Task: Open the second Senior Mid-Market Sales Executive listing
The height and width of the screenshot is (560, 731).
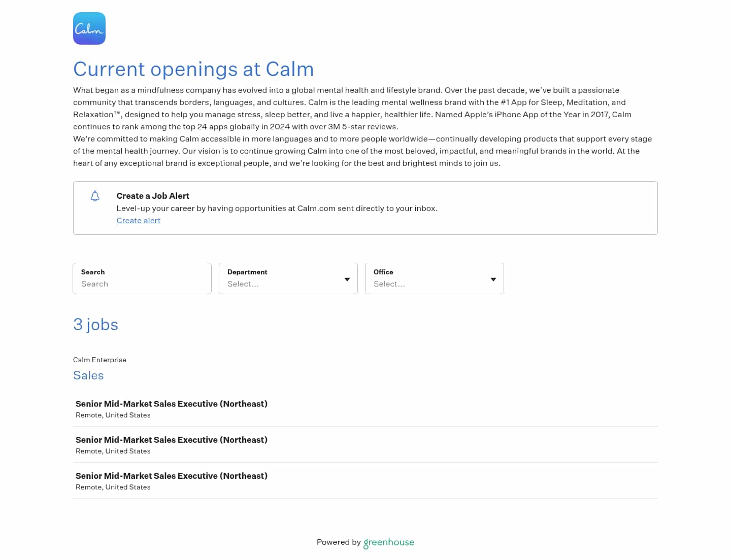Action: tap(172, 440)
